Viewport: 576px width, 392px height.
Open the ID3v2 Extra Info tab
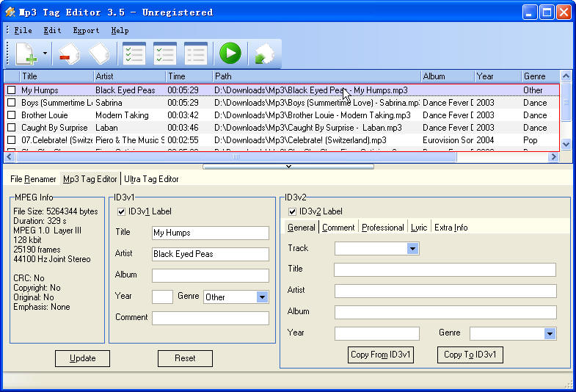click(x=451, y=228)
